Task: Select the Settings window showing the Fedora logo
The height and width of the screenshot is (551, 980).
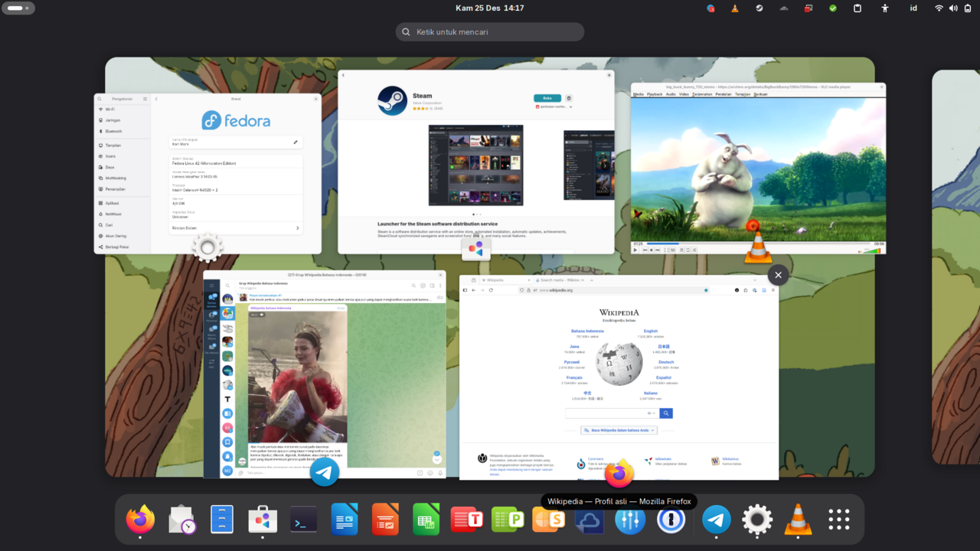Action: click(x=207, y=174)
